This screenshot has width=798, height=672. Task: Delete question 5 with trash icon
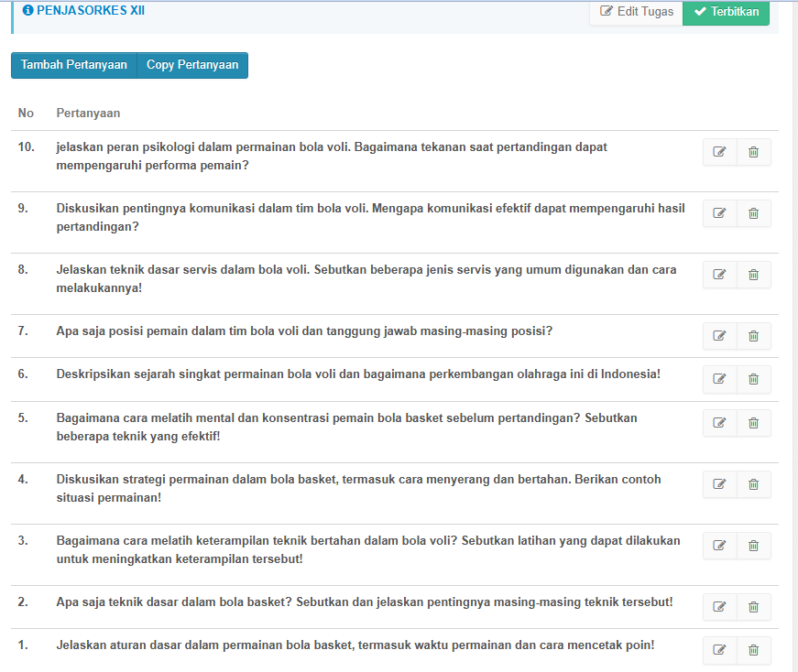click(x=753, y=423)
